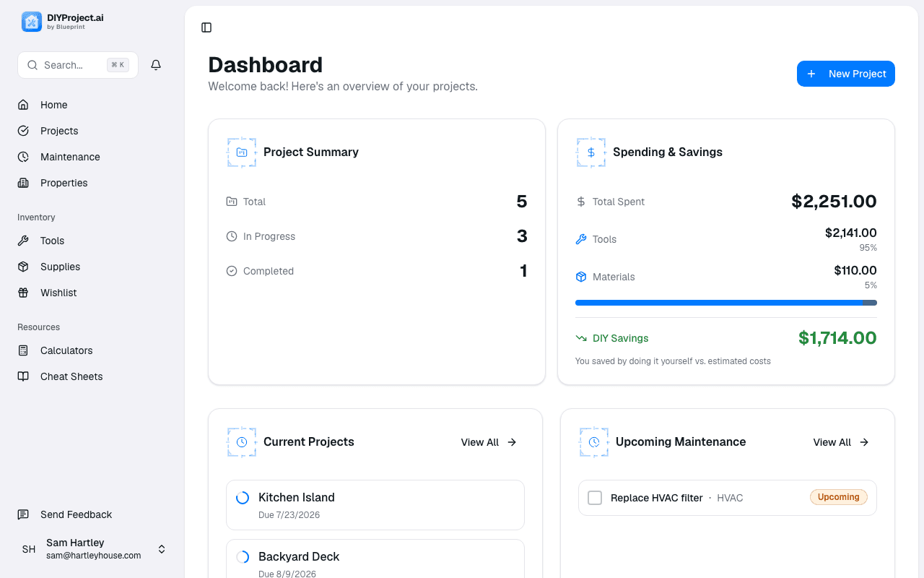Image resolution: width=924 pixels, height=578 pixels.
Task: Click the Upcoming Maintenance clock icon
Action: (x=594, y=442)
